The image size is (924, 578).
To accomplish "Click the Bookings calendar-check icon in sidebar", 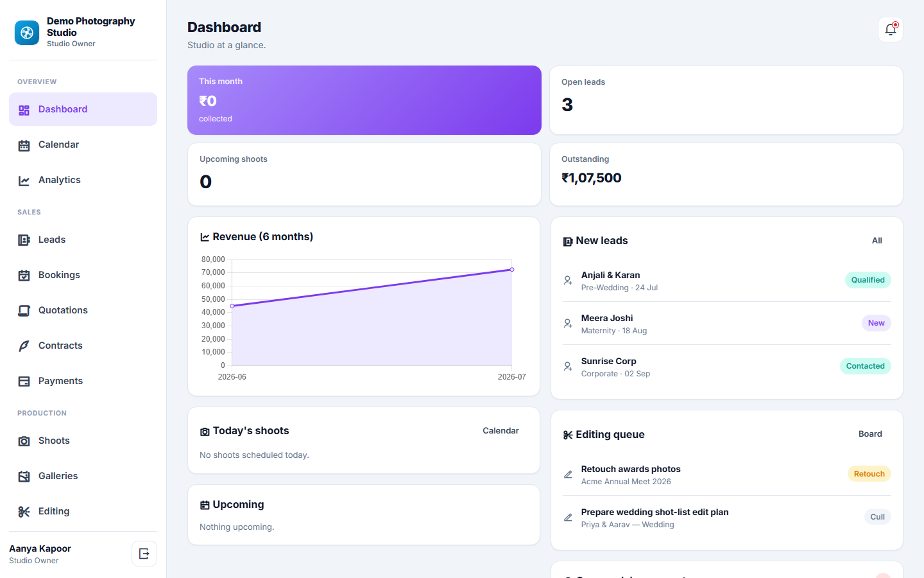I will click(24, 276).
